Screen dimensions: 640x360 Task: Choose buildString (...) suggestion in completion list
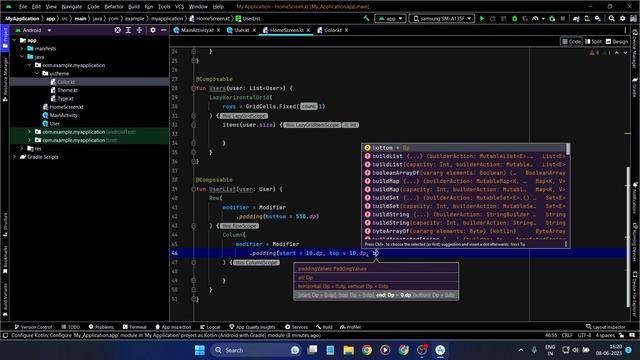pos(465,214)
